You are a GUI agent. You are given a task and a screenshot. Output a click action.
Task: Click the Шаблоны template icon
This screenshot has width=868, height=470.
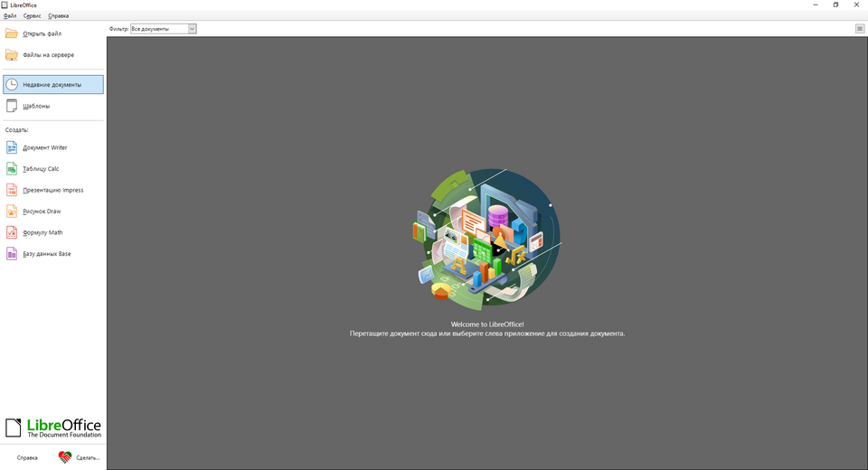(x=12, y=106)
